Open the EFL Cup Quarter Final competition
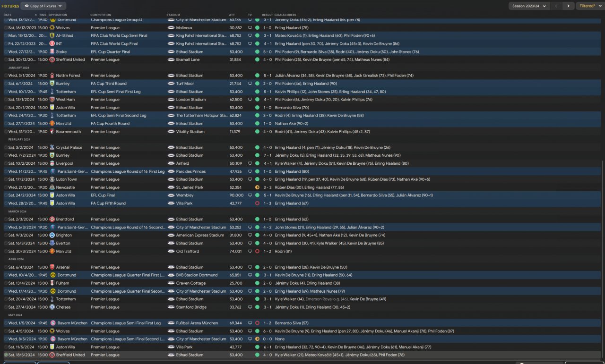Viewport: 605px width, 364px height. [x=111, y=52]
